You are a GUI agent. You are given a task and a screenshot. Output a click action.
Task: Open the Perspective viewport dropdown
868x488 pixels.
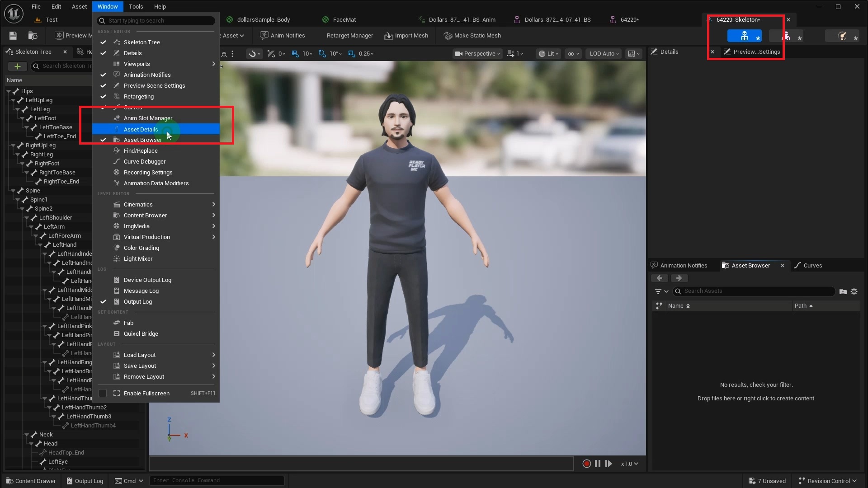[477, 53]
